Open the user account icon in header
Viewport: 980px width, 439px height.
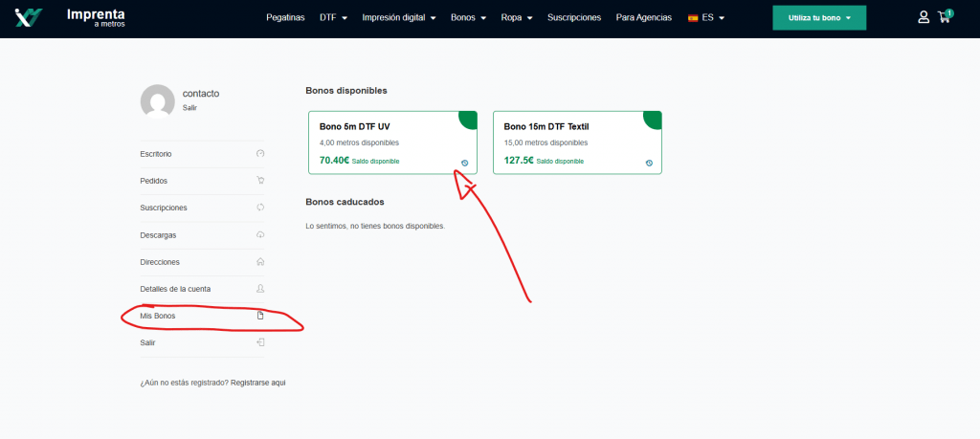924,17
